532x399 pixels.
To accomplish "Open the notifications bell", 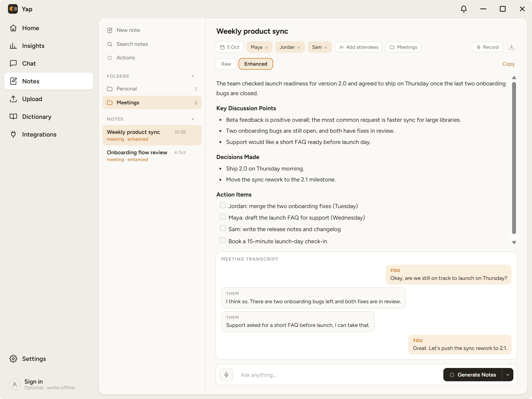I will click(464, 9).
